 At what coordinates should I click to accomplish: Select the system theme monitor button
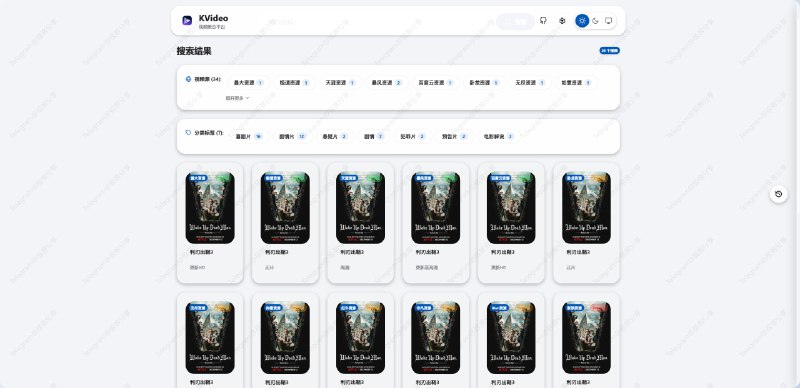point(608,21)
